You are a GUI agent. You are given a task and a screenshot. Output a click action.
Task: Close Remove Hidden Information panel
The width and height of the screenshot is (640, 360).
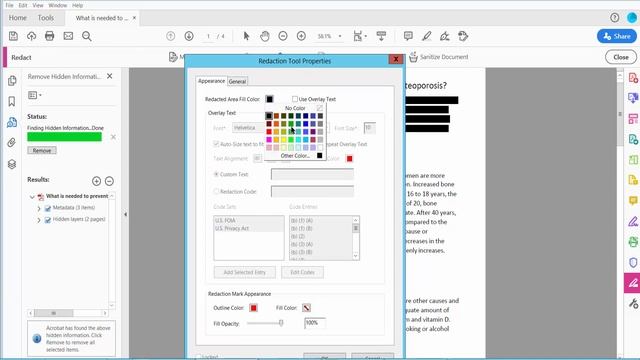click(109, 76)
